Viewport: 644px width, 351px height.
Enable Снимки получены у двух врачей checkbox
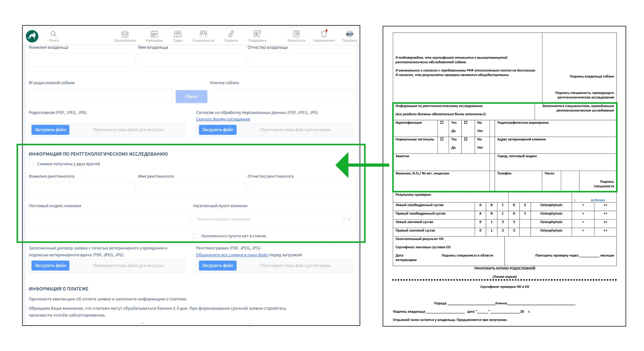coord(31,164)
